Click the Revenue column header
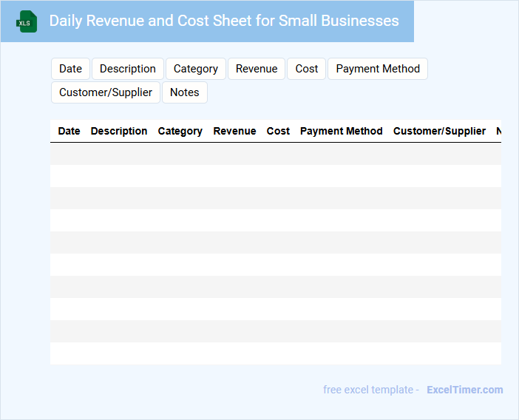This screenshot has width=519, height=420. click(x=234, y=131)
